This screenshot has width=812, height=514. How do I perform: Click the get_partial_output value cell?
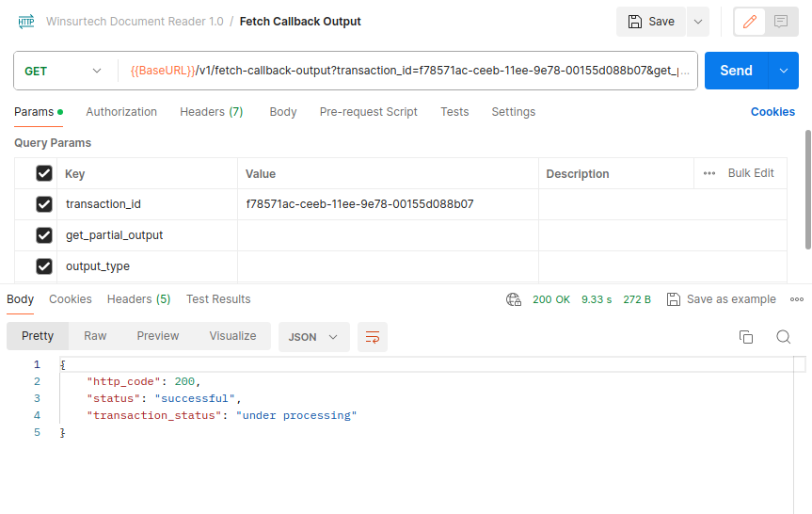click(388, 235)
